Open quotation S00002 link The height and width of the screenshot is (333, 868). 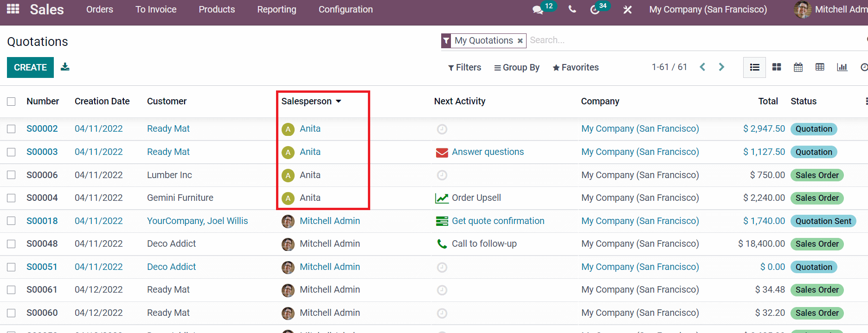(x=42, y=128)
